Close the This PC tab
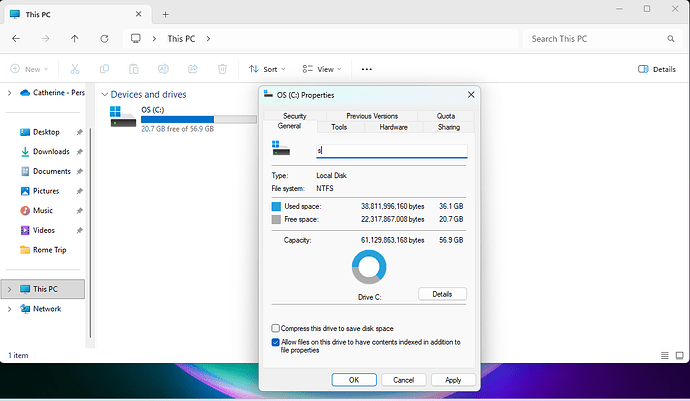The height and width of the screenshot is (401, 690). coord(139,14)
